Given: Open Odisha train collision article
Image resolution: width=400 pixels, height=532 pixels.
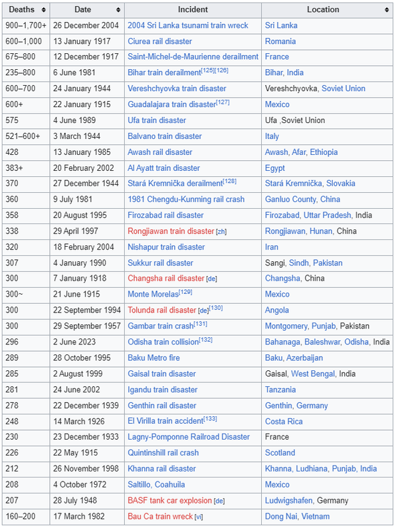Looking at the screenshot, I should click(x=163, y=342).
